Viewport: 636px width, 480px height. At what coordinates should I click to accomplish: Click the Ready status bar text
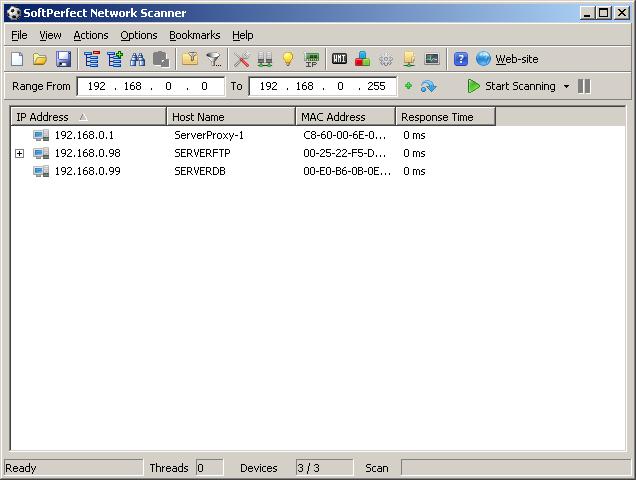(x=21, y=468)
